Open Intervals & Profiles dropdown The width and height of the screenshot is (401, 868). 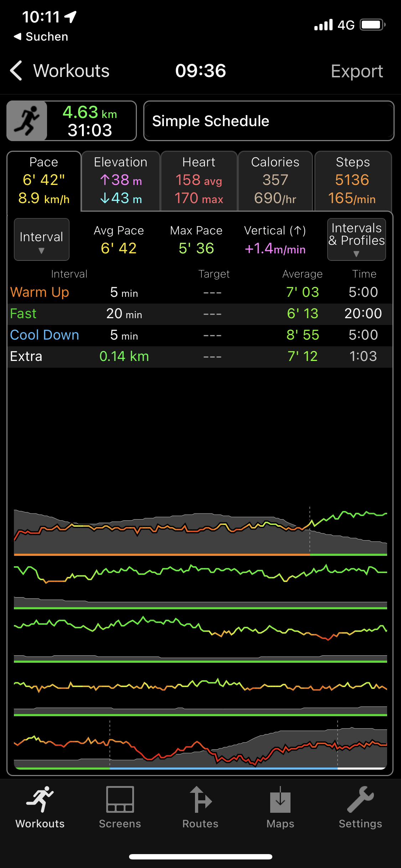point(356,239)
